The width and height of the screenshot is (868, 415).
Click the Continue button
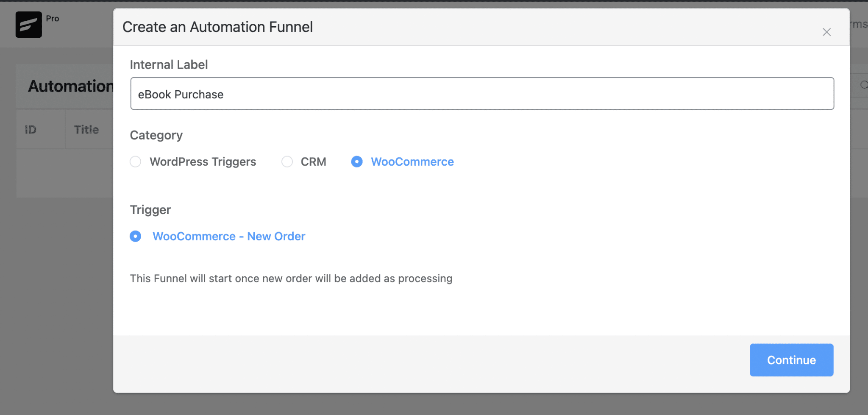click(791, 360)
